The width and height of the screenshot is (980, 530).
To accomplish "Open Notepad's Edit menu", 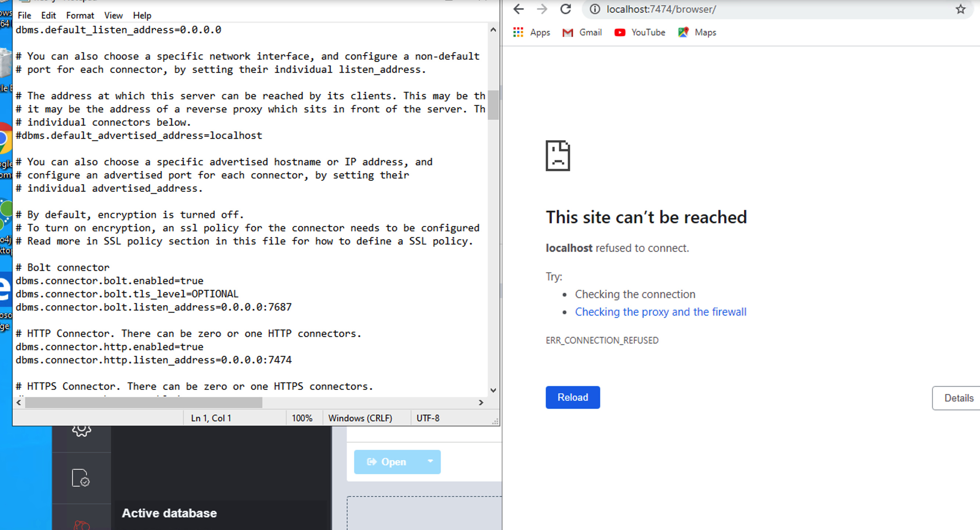I will click(x=48, y=15).
